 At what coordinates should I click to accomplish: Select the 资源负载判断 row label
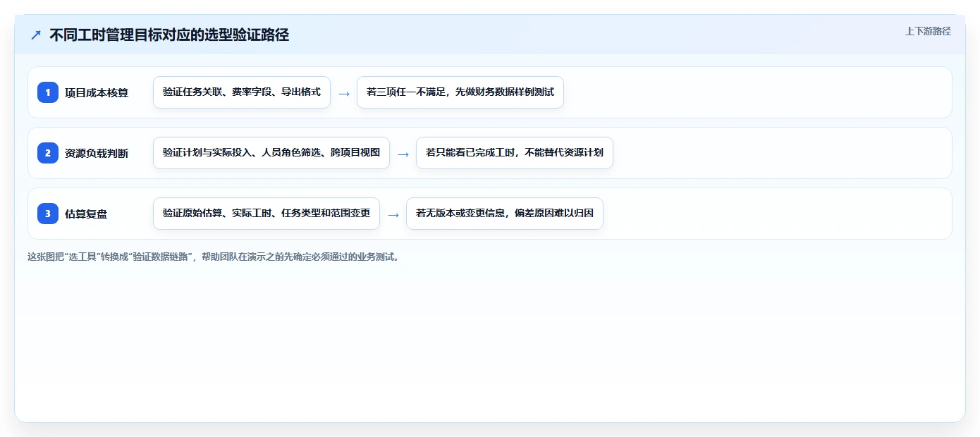tap(97, 153)
